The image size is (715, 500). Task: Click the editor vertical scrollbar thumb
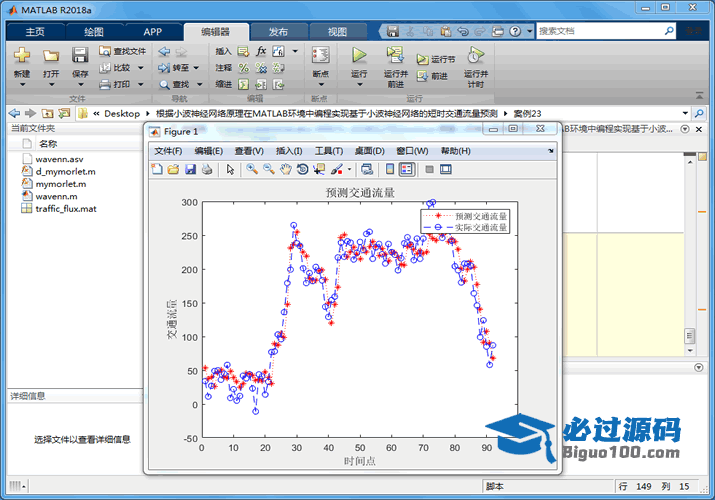tap(689, 336)
